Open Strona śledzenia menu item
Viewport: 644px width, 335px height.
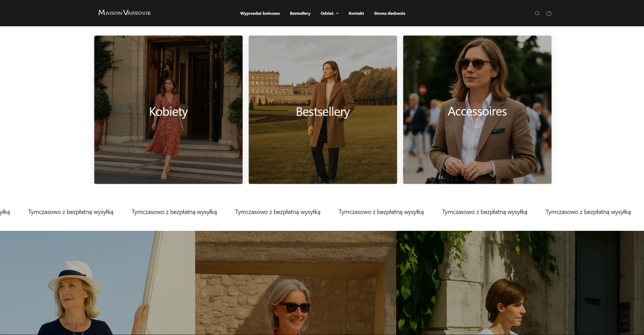click(x=390, y=13)
